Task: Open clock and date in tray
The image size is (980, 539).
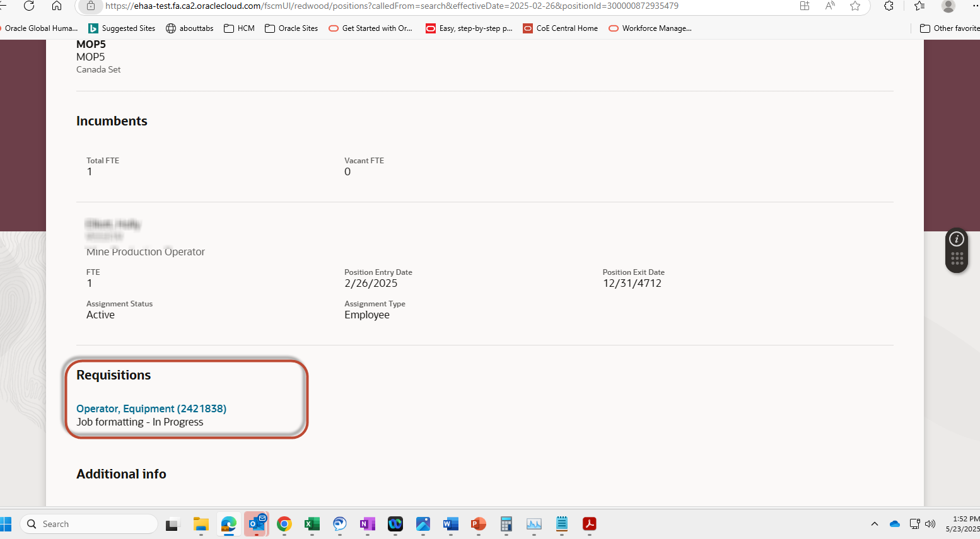Action: pyautogui.click(x=962, y=524)
